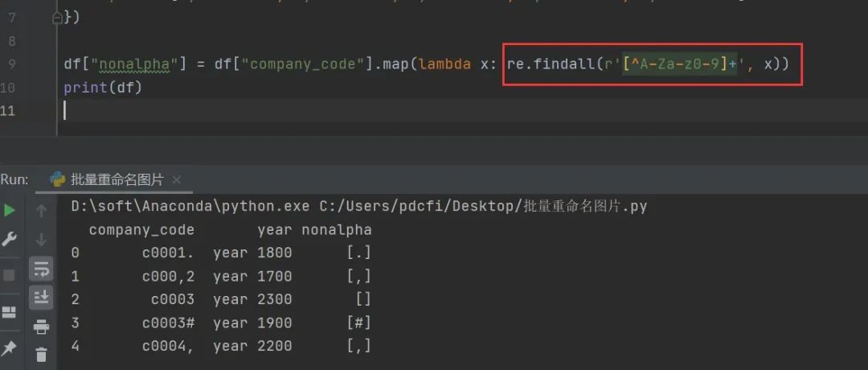Image resolution: width=868 pixels, height=370 pixels.
Task: Click output value year 1900
Action: pos(252,323)
